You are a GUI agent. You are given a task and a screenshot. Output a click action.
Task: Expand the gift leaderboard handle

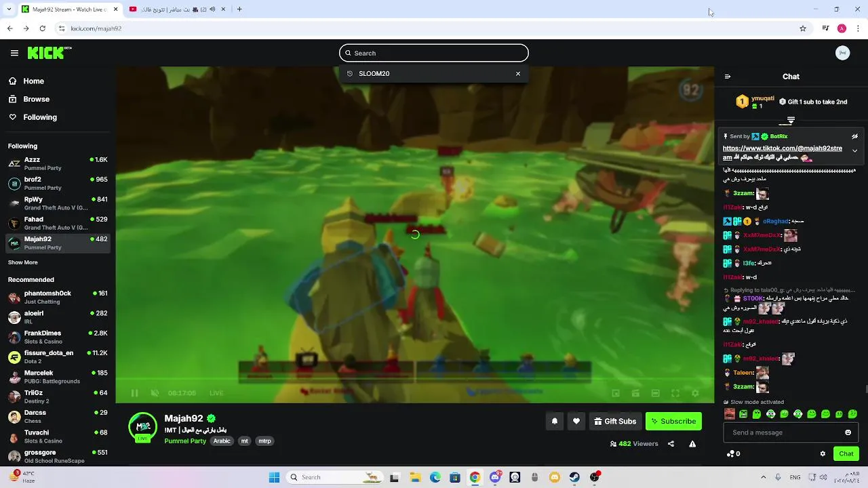(x=791, y=121)
